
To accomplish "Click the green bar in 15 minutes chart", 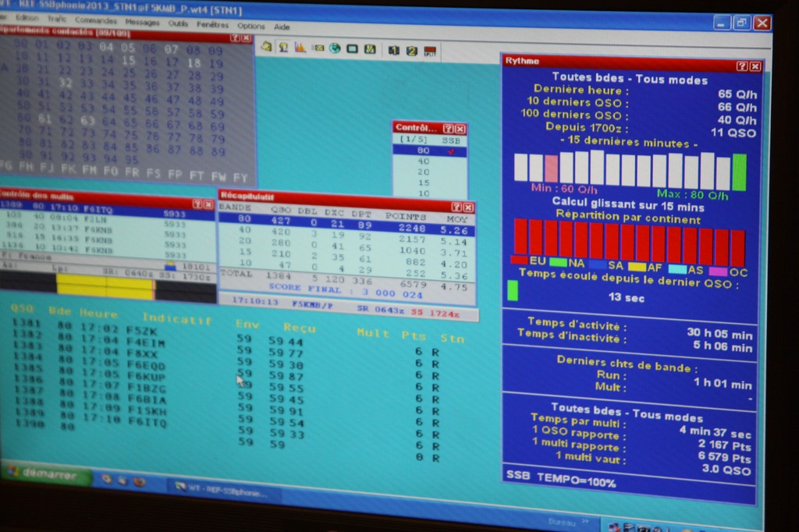I will (739, 172).
